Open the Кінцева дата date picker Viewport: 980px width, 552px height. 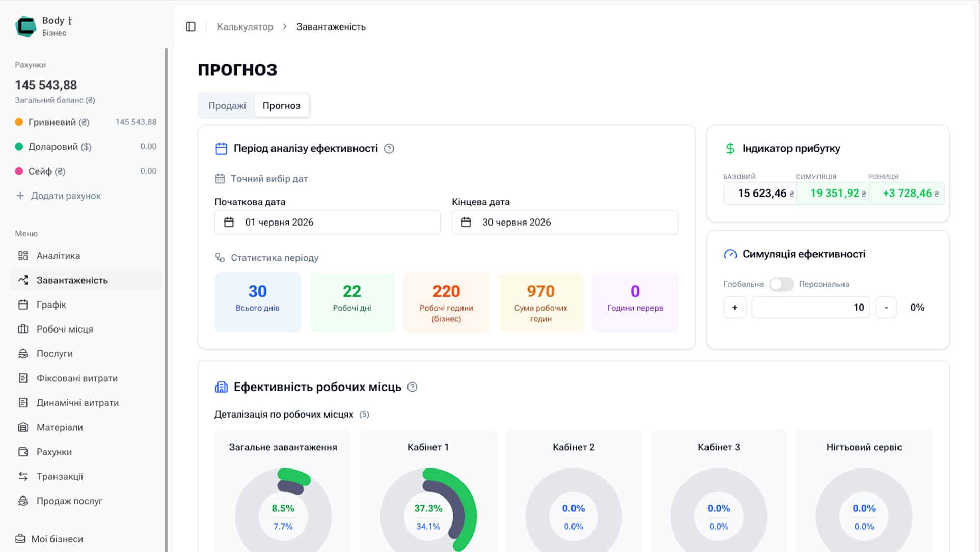point(565,222)
